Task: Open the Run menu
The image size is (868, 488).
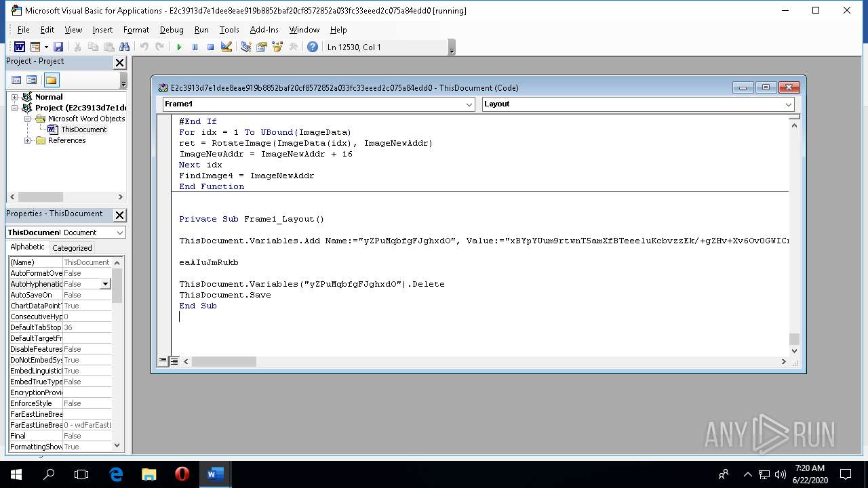Action: coord(201,30)
